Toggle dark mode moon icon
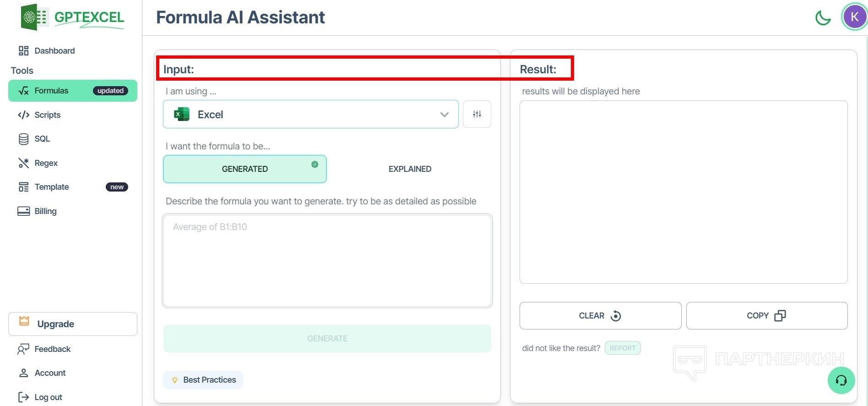Screen dimensions: 868x406 click(823, 18)
